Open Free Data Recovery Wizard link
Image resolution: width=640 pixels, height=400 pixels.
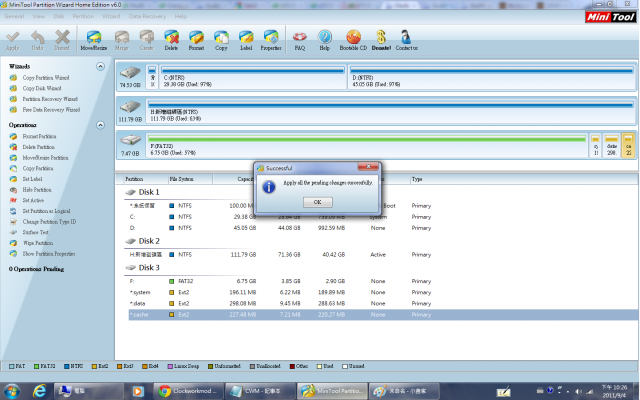point(51,109)
